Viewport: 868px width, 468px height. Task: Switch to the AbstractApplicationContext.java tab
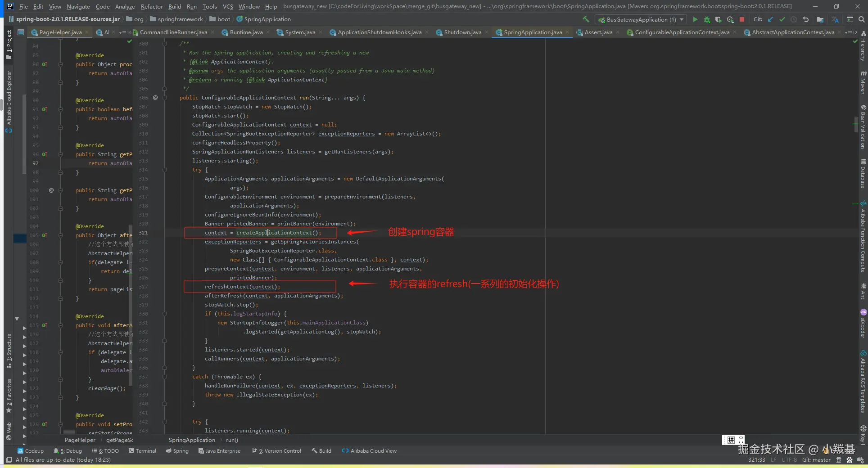793,32
